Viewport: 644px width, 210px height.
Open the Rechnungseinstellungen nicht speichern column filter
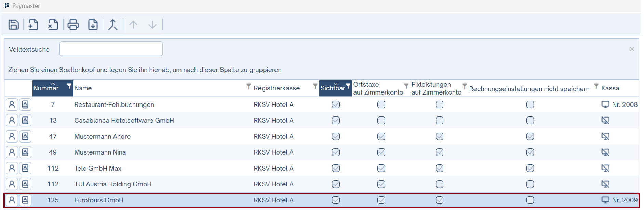596,86
